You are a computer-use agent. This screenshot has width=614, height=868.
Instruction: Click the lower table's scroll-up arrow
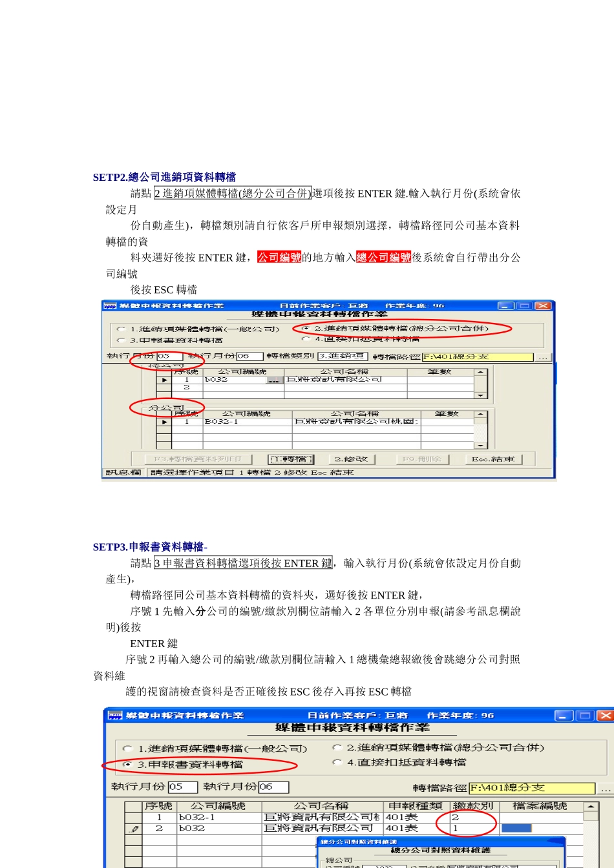click(591, 807)
